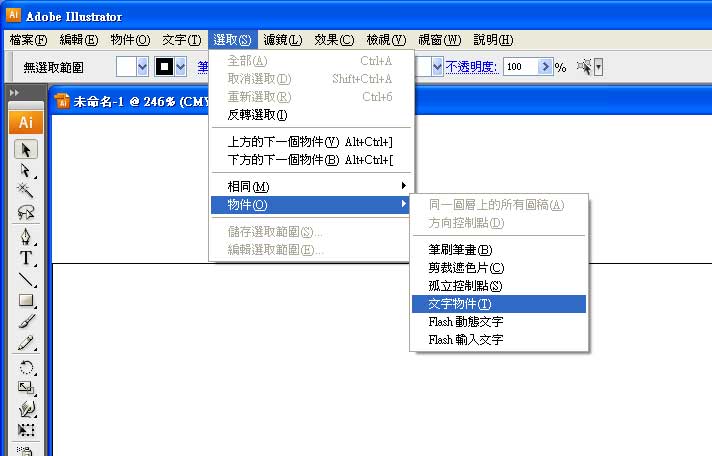Open the 視窗(W) menu
Image resolution: width=712 pixels, height=456 pixels.
click(x=440, y=40)
